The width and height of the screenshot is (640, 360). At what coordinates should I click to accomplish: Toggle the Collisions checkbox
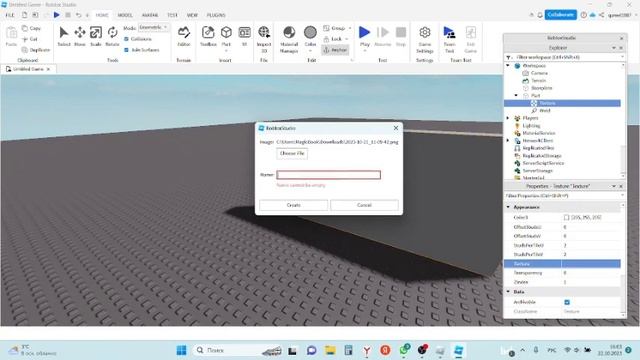(127, 39)
